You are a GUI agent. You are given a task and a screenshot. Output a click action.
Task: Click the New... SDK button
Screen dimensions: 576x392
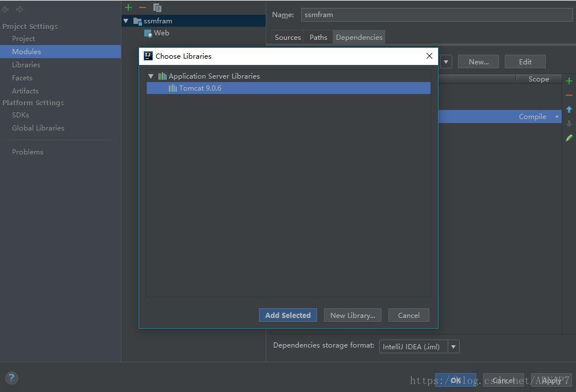point(478,62)
